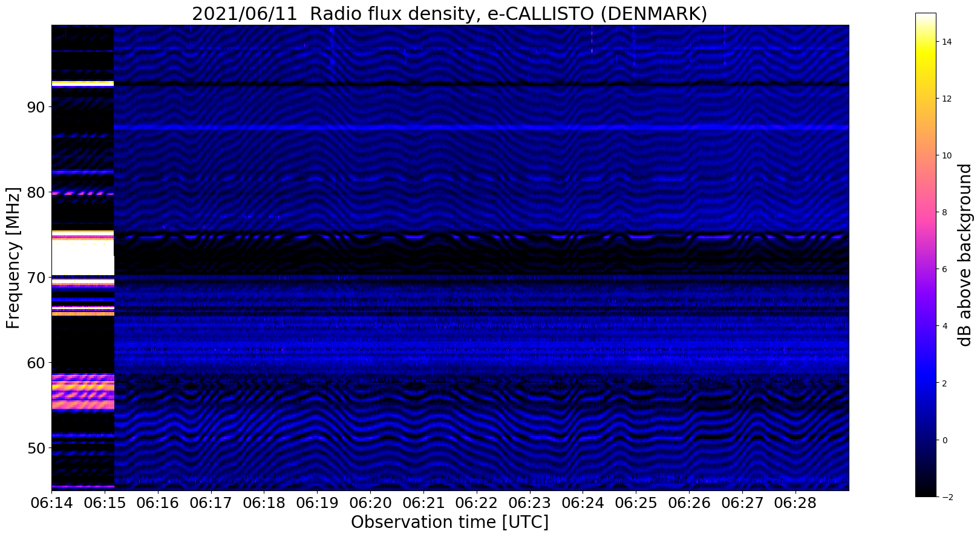980x537 pixels.
Task: Click the 06:15 time tick label
Action: point(105,503)
